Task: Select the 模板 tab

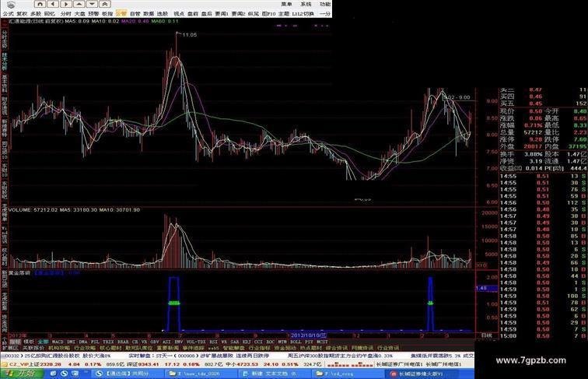Action: (29, 342)
